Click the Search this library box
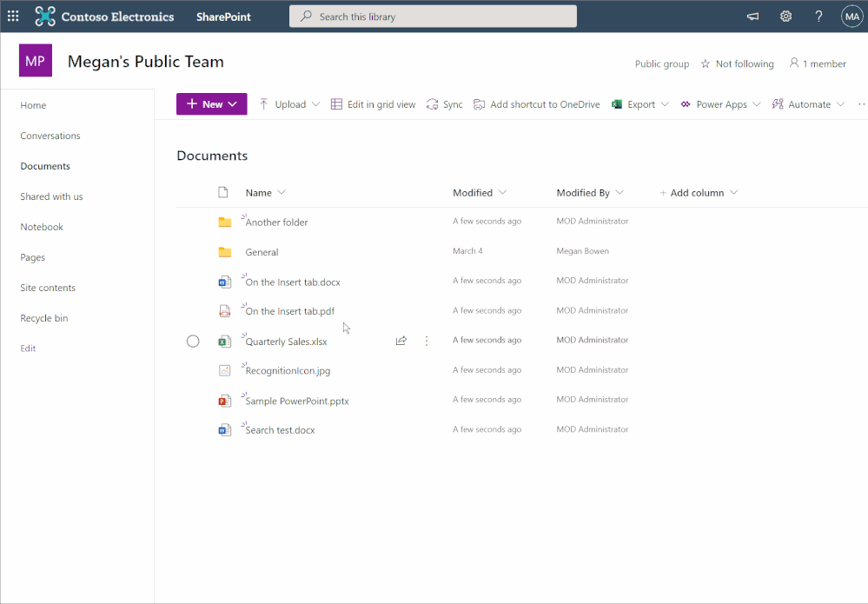 click(433, 16)
